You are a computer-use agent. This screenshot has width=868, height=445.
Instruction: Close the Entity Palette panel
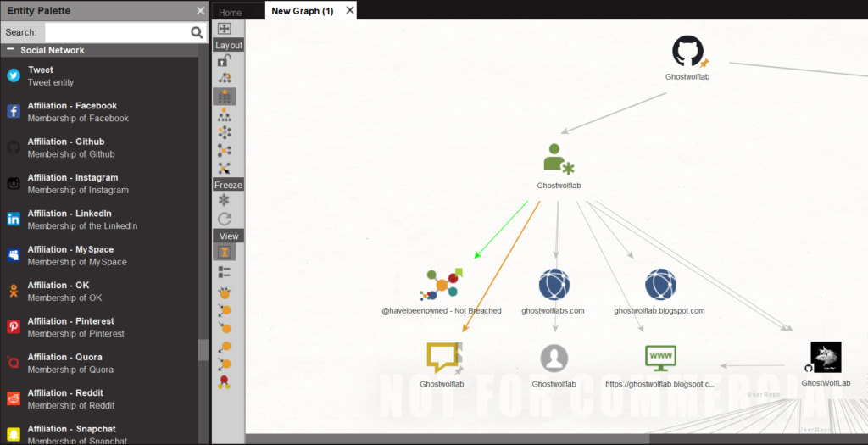[200, 10]
